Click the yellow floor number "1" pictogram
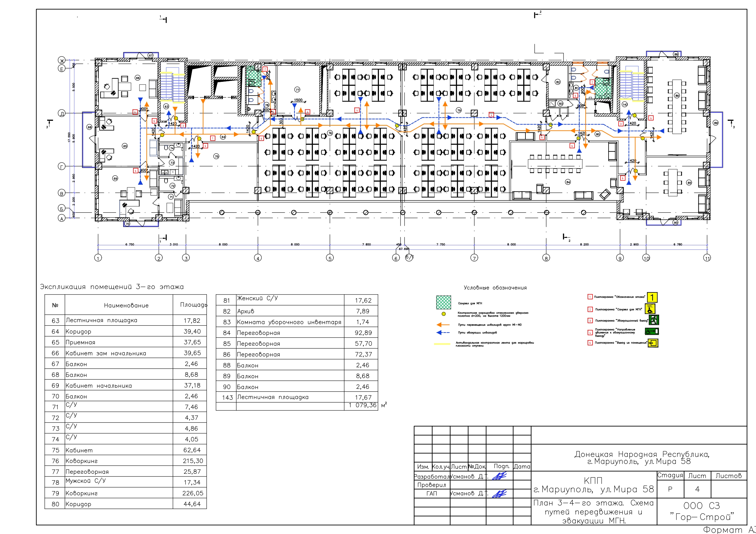Viewport: 756px width, 534px height. (652, 298)
